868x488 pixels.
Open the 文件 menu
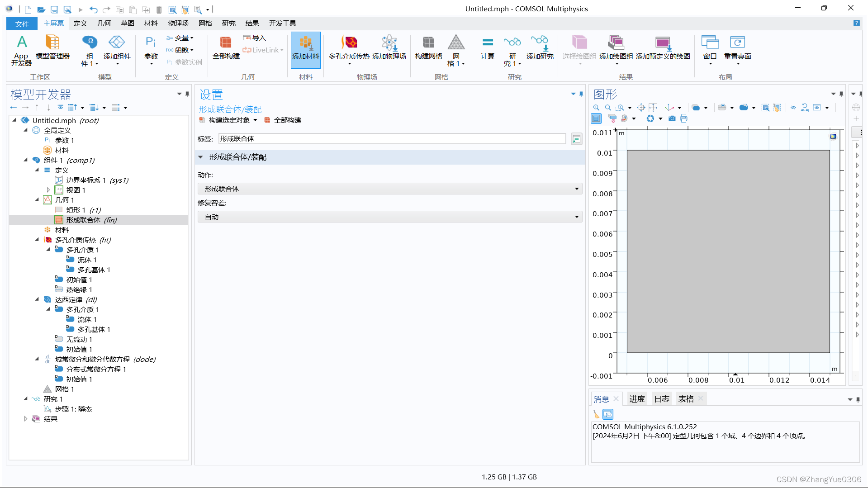tap(22, 24)
